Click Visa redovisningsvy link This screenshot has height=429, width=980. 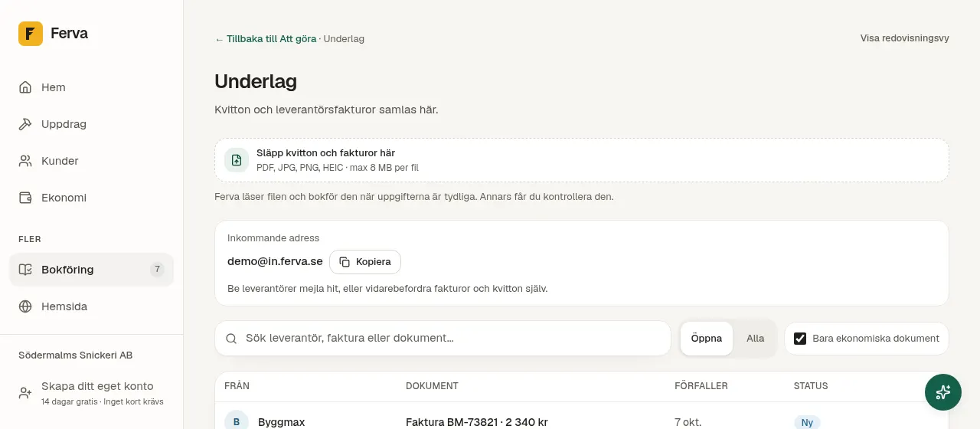[905, 38]
